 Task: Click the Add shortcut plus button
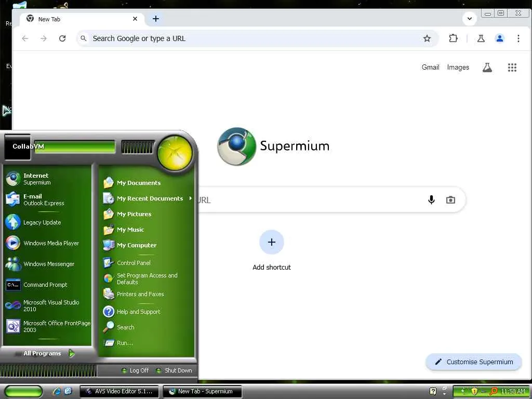point(271,242)
